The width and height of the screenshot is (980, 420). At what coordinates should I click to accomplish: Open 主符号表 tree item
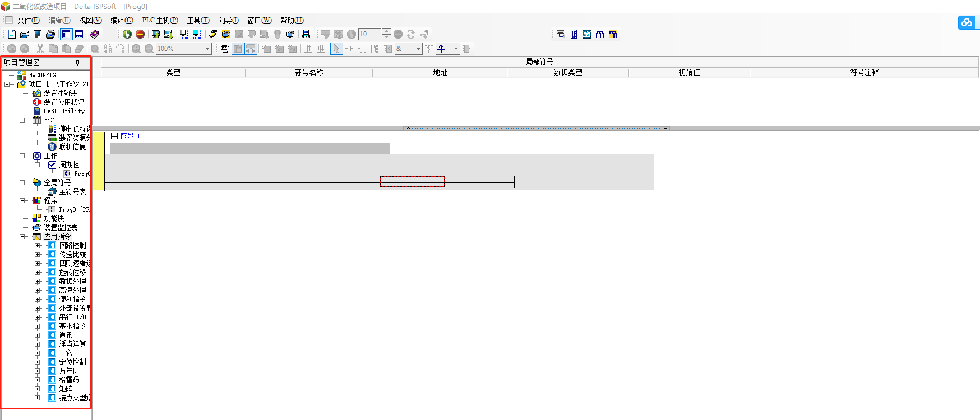point(72,192)
